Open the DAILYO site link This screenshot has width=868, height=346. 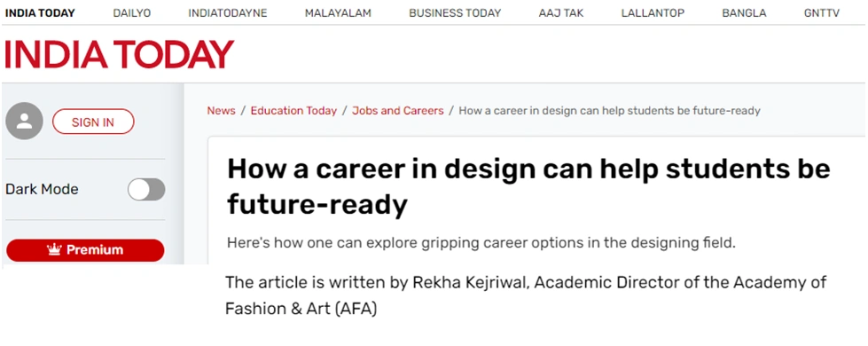(x=132, y=13)
